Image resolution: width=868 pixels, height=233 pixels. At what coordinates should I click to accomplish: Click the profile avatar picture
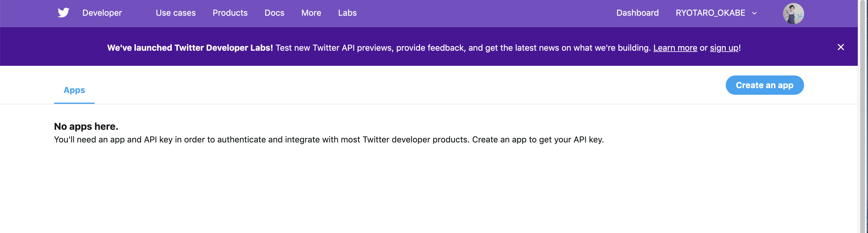pyautogui.click(x=793, y=14)
